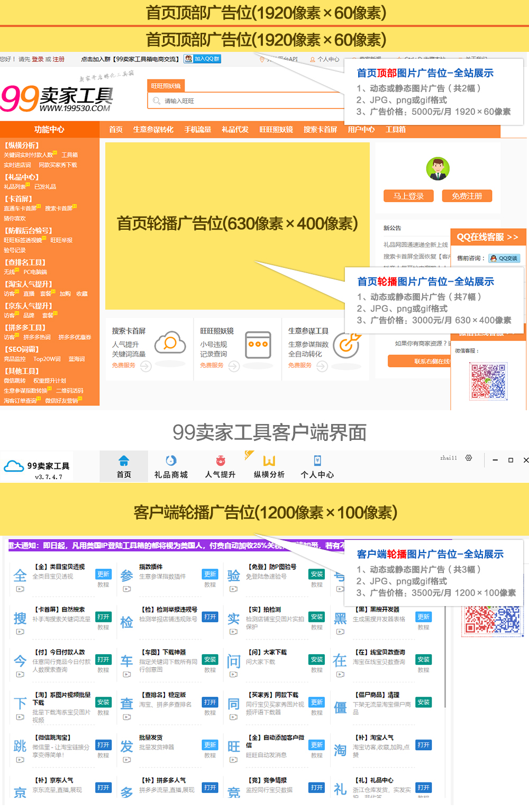This screenshot has height=812, width=529.
Task: Click 更新 button for 类目宝贝透视
Action: (103, 574)
